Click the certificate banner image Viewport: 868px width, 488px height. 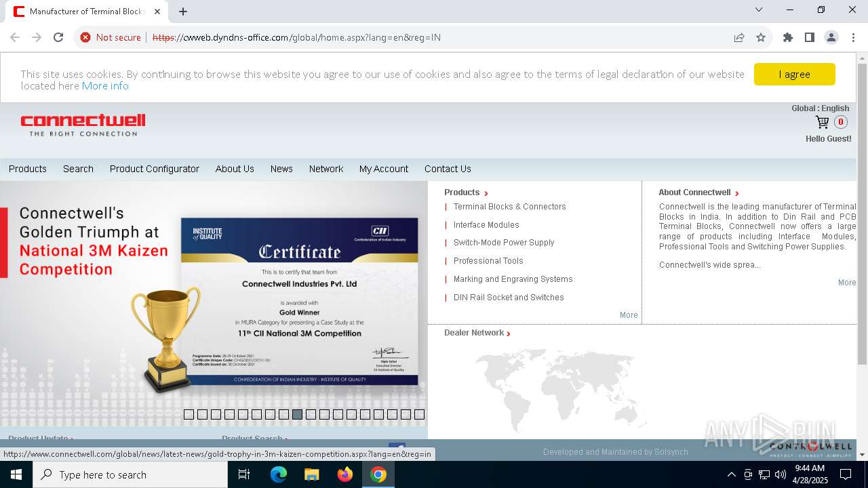214,304
